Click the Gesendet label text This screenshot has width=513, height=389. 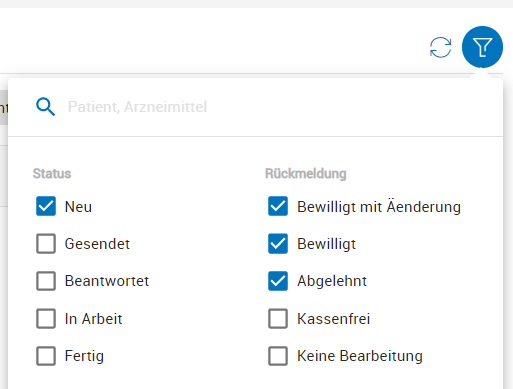(97, 244)
